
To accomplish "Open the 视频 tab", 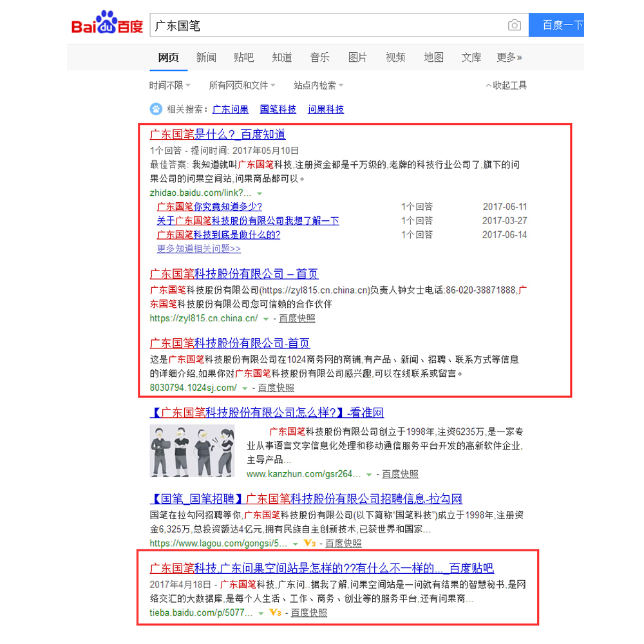I will click(395, 57).
